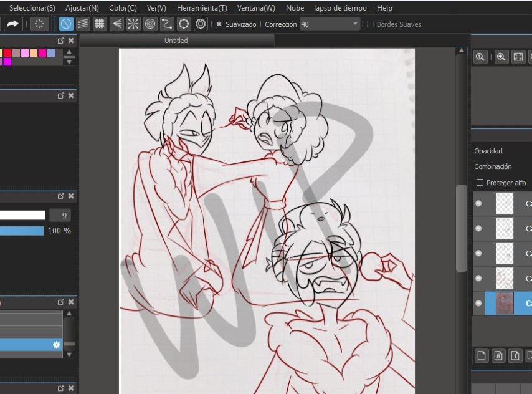Enable the Vanishing Point snap
532x394 pixels.
click(116, 24)
